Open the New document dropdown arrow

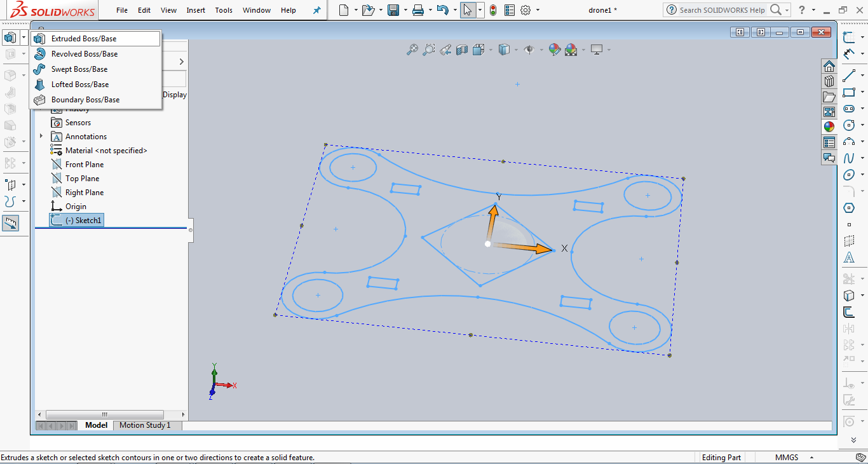point(355,10)
